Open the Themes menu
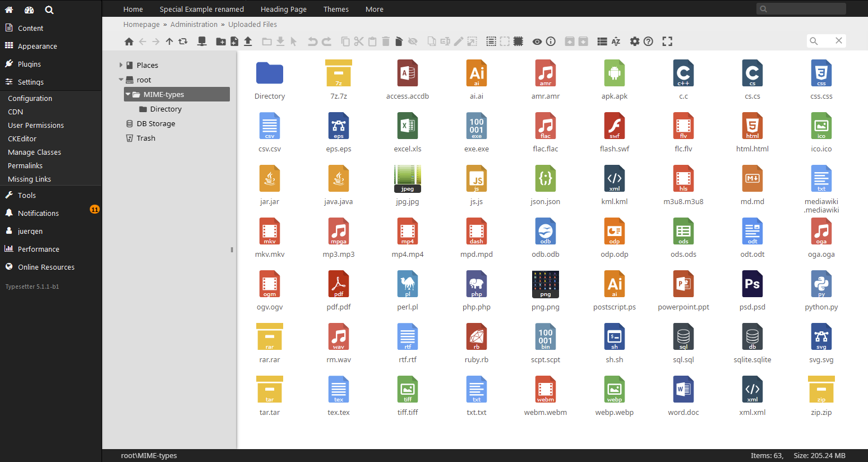Viewport: 868px width, 462px height. coord(336,9)
